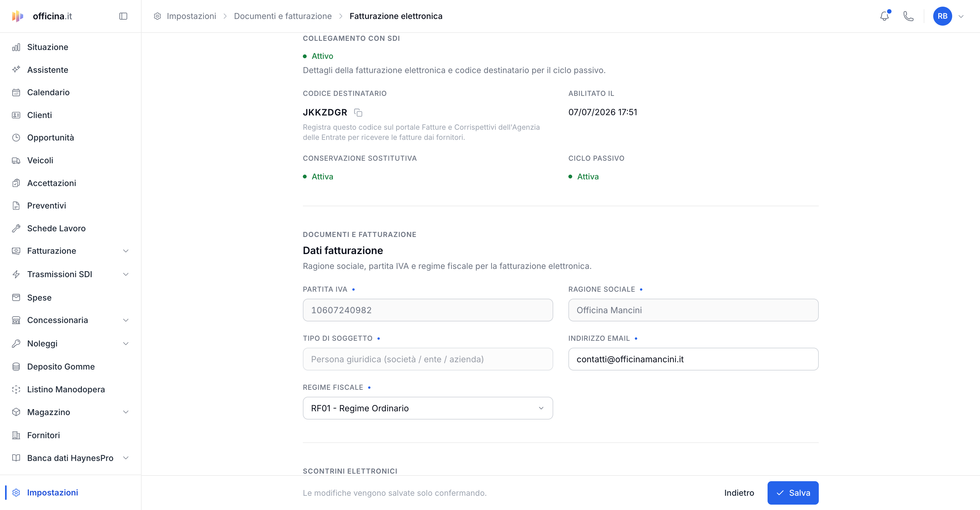Screen dimensions: 980x510
Task: Open user menu chevron beside avatar
Action: tap(961, 16)
